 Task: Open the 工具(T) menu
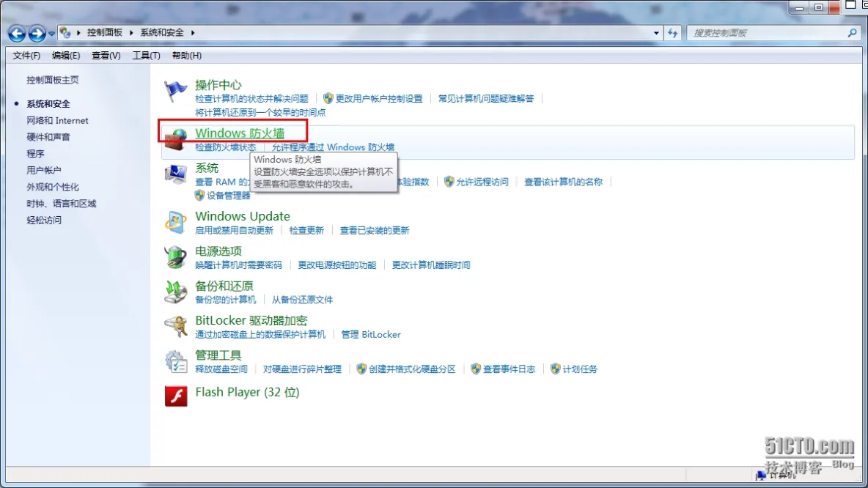[146, 56]
